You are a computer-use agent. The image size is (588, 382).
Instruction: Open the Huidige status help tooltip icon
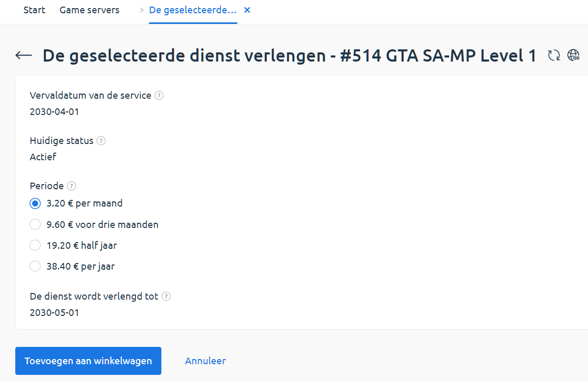[101, 141]
